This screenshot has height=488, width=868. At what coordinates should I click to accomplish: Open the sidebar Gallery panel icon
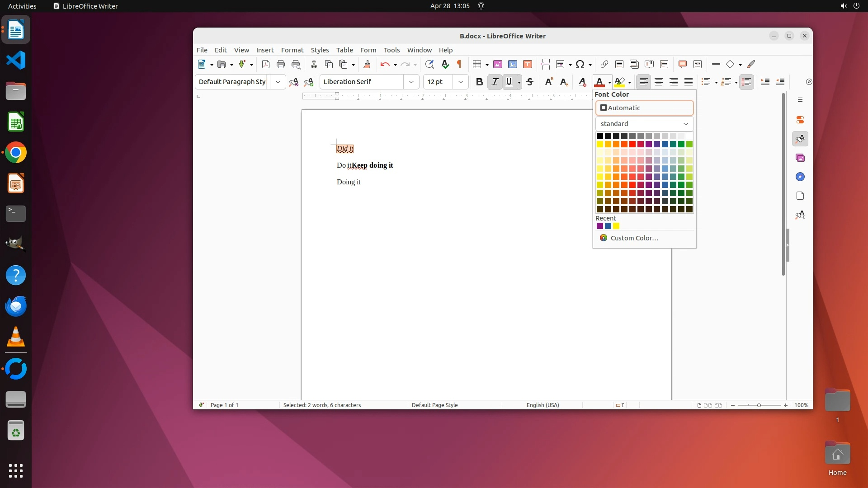(x=800, y=158)
